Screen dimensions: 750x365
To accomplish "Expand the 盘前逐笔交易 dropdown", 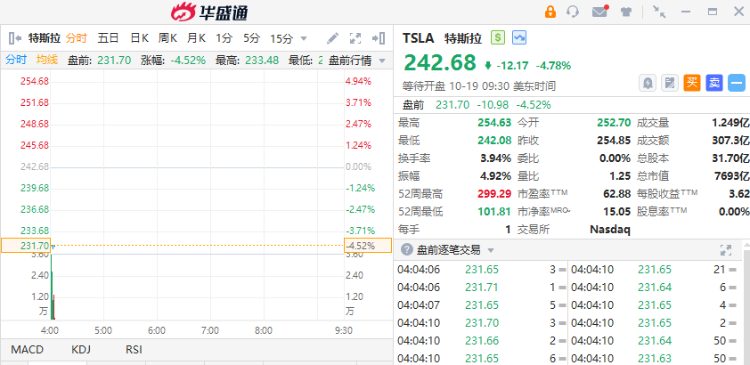I will tap(490, 250).
